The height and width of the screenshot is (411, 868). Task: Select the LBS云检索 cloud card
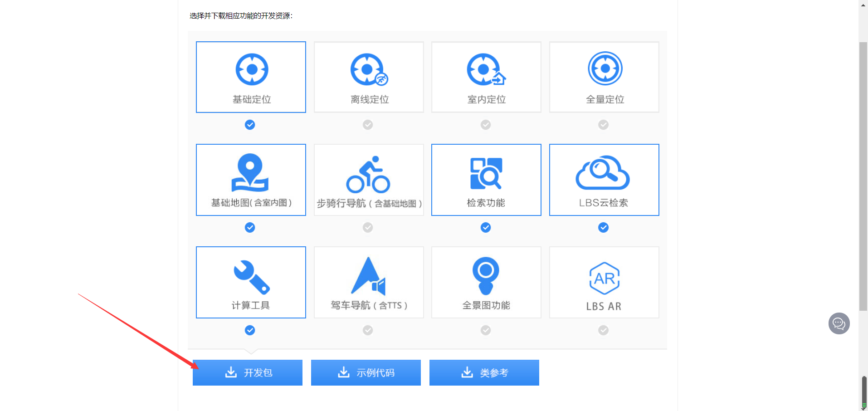(604, 180)
